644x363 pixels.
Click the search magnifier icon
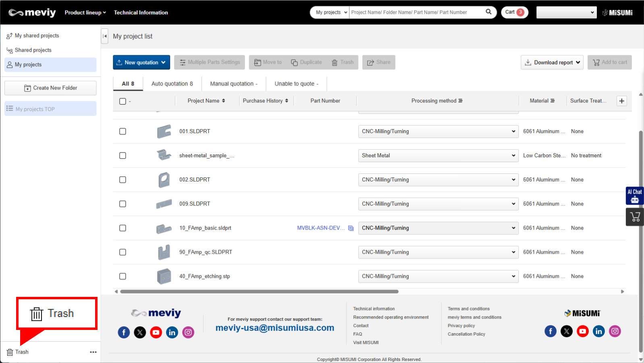click(488, 12)
